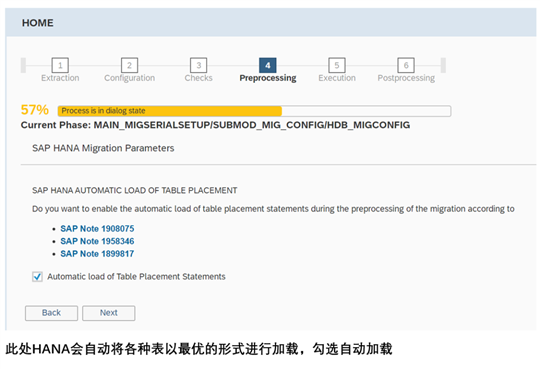This screenshot has width=540, height=369.
Task: Uncheck Automatic load of Table Placement Statements
Action: [x=37, y=277]
